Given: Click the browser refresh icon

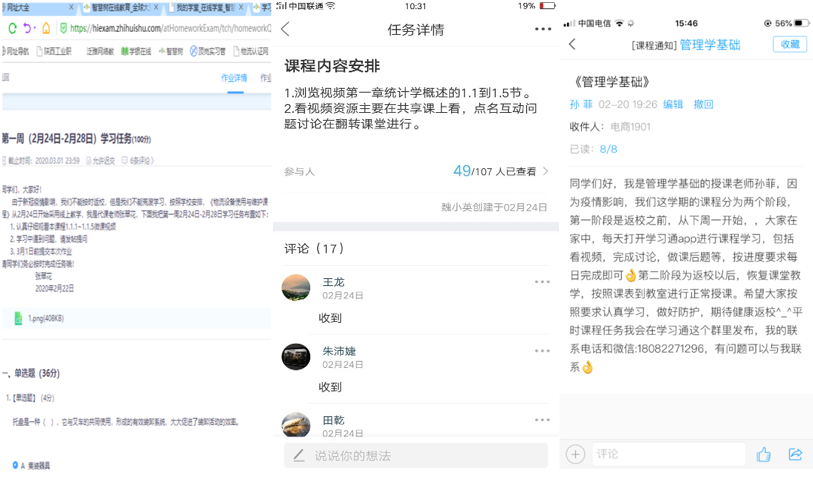Looking at the screenshot, I should coord(12,28).
